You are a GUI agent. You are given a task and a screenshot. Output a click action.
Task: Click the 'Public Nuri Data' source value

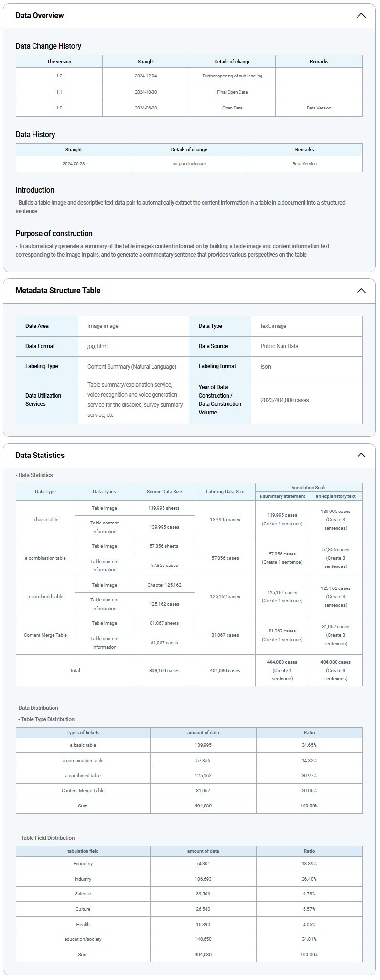tap(280, 346)
